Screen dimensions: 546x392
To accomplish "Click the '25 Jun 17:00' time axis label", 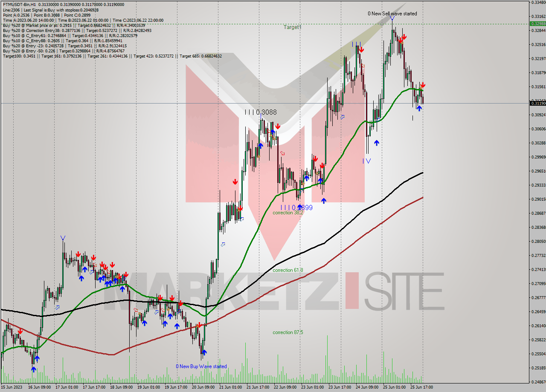I will pyautogui.click(x=423, y=387).
